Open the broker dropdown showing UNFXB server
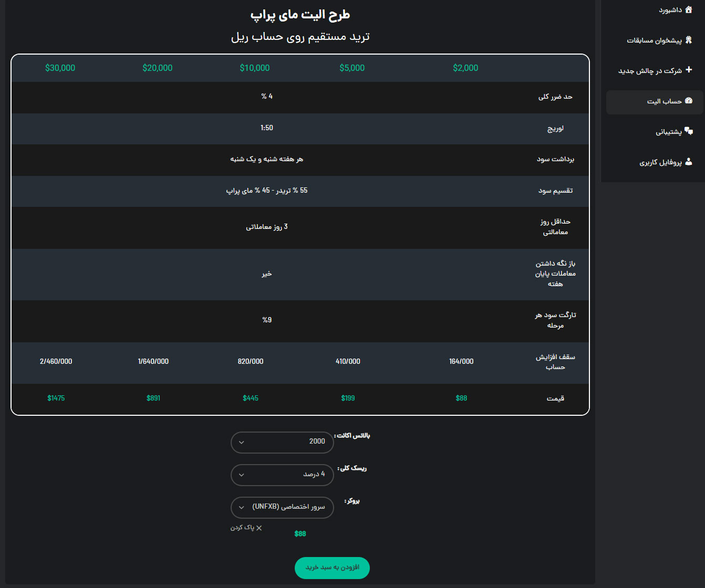The width and height of the screenshot is (705, 588). tap(282, 507)
